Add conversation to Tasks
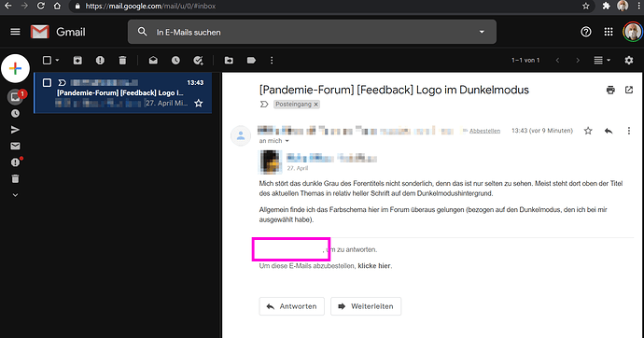This screenshot has height=338, width=644. (199, 61)
